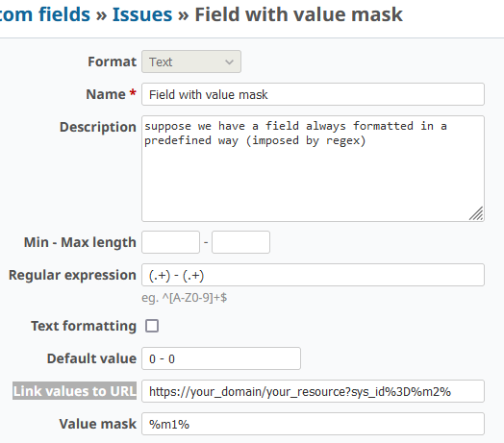This screenshot has width=504, height=443.
Task: Click the Default value label
Action: pyautogui.click(x=91, y=358)
